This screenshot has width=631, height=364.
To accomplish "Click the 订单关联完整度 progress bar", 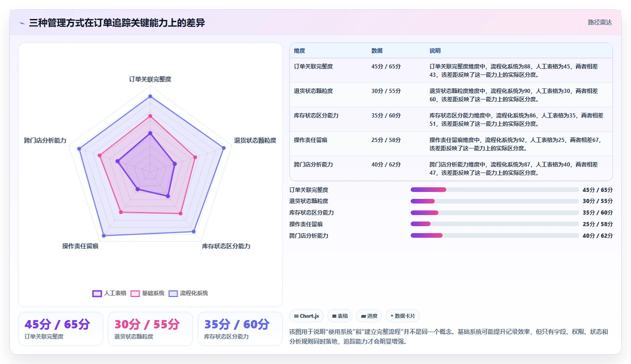I will [x=494, y=190].
